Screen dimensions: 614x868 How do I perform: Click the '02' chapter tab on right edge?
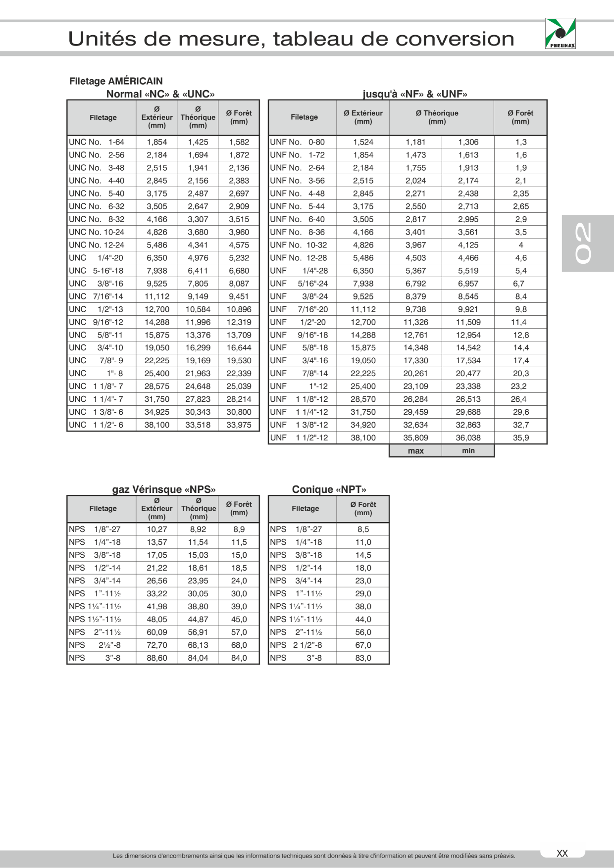587,243
